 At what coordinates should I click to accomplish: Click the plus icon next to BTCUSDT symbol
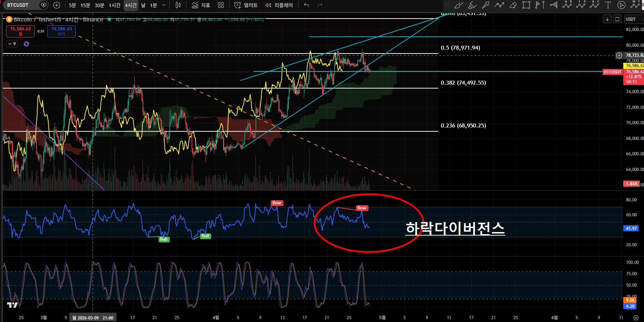coord(56,5)
